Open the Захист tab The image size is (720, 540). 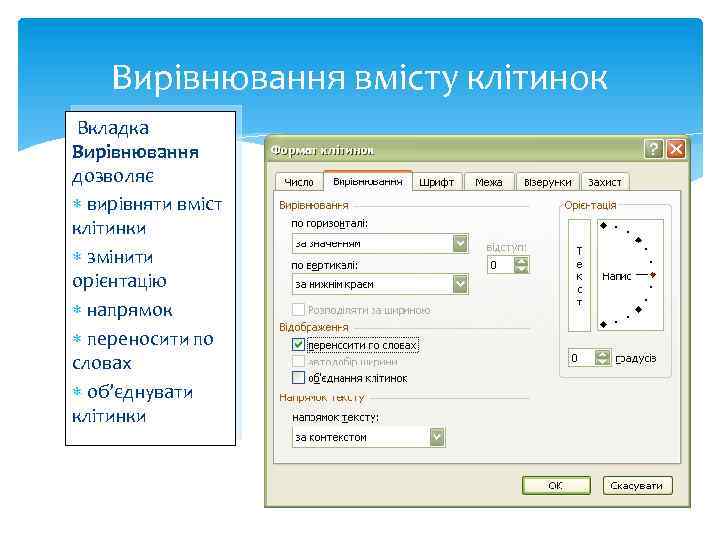tap(604, 182)
